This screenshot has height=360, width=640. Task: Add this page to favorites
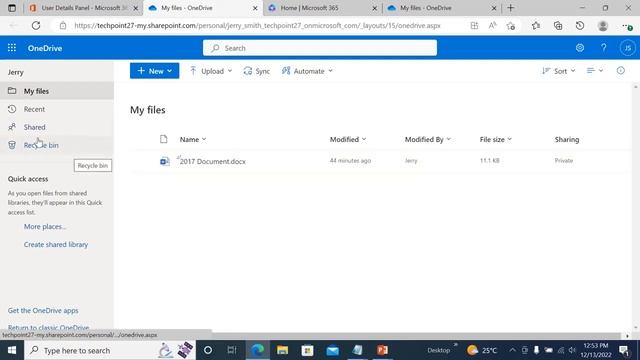pos(511,26)
